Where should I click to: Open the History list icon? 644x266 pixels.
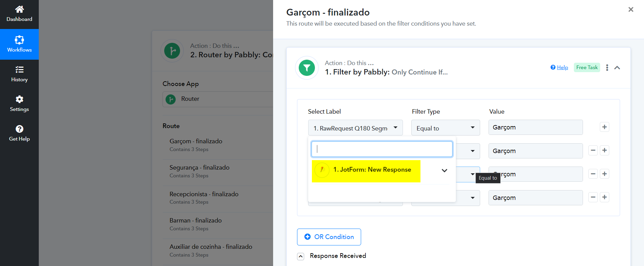click(19, 69)
